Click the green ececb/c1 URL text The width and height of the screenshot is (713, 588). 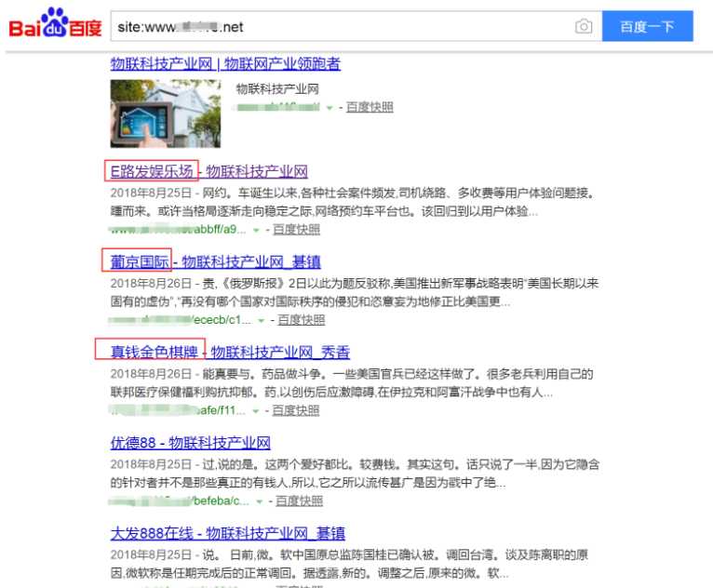[x=181, y=320]
